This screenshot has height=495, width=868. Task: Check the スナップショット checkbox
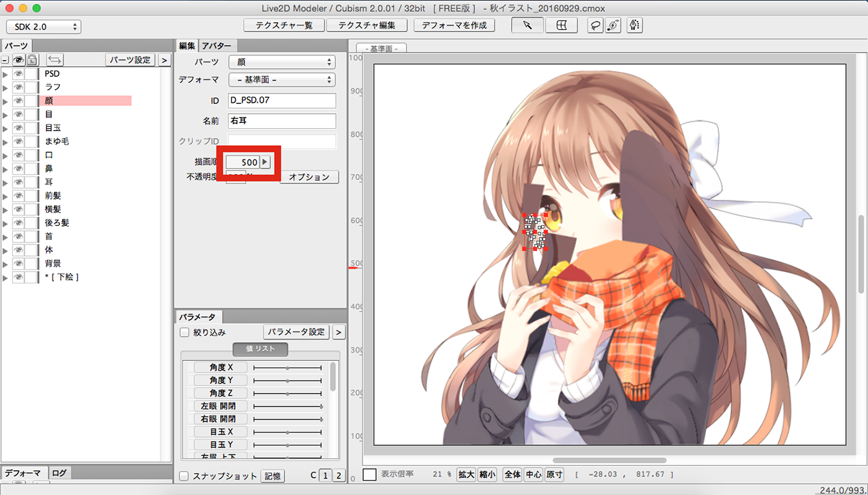[x=184, y=476]
